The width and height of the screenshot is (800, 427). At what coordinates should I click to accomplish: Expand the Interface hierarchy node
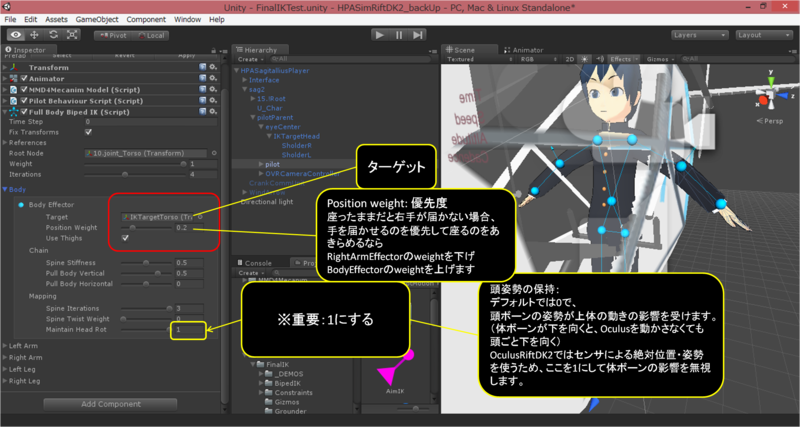pos(245,80)
